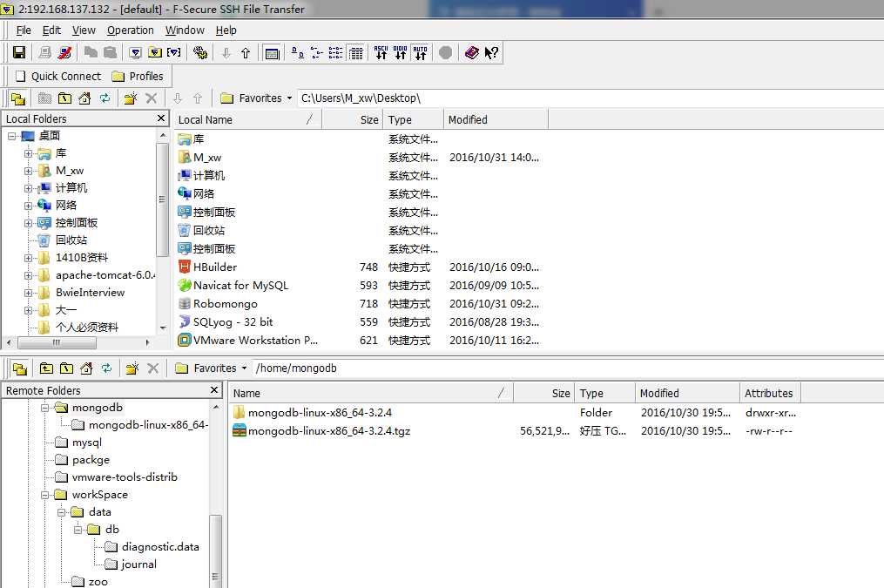884x588 pixels.
Task: Close the Local Folders pane
Action: [x=160, y=118]
